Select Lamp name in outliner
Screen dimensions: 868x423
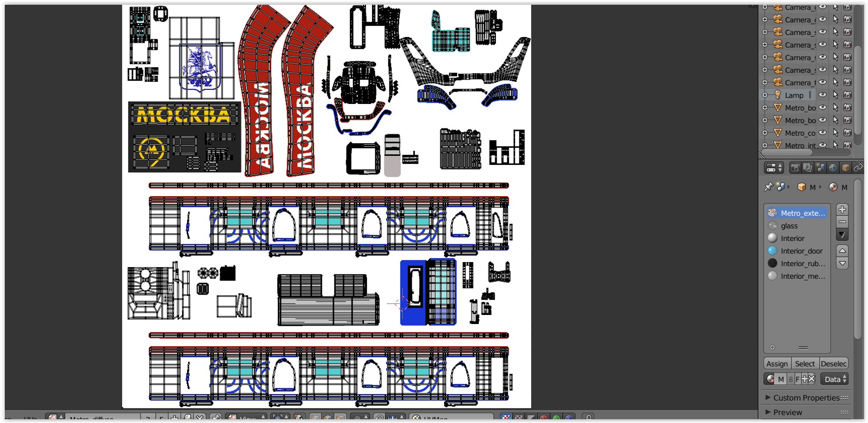click(794, 95)
